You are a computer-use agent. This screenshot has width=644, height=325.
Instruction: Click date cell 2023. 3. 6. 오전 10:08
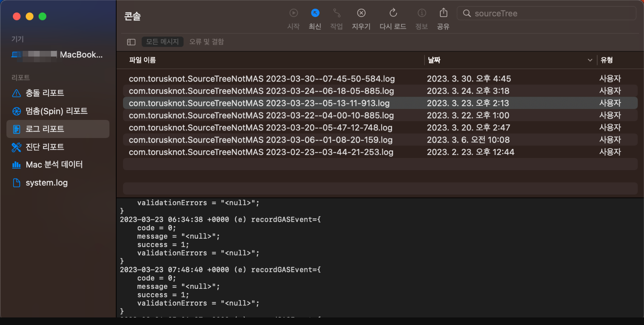[468, 140]
